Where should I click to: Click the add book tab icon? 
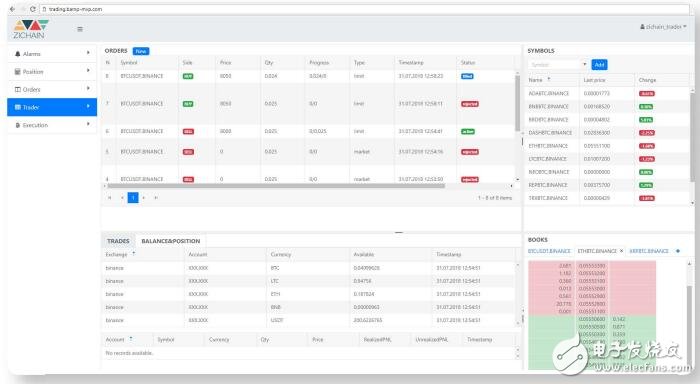tap(678, 251)
